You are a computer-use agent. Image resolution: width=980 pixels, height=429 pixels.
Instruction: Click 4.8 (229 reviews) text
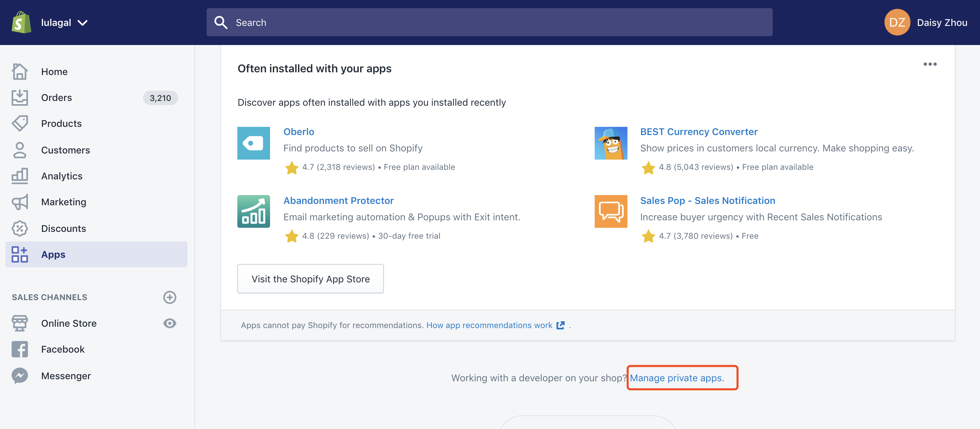(336, 236)
